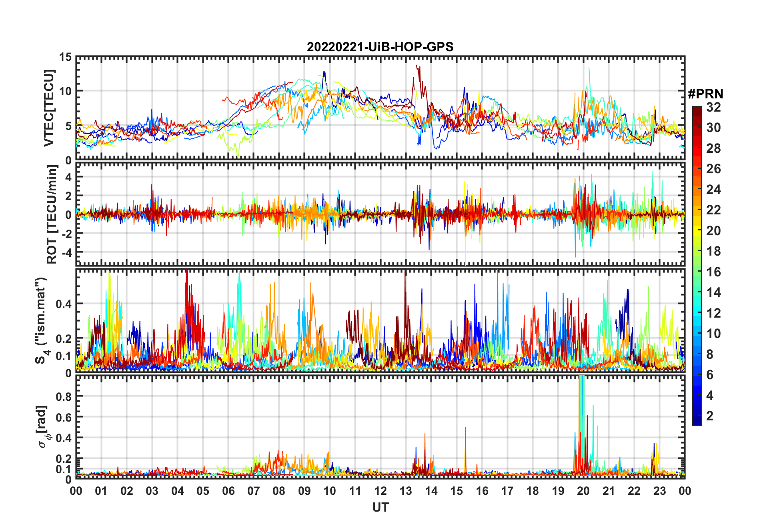Click colorbar tick label 24
761x532 pixels.
[x=713, y=190]
